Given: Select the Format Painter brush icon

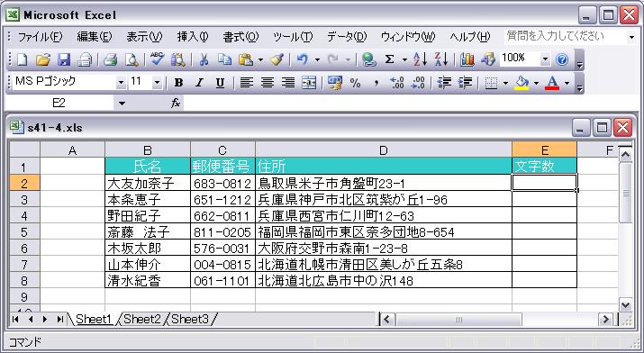Looking at the screenshot, I should tap(277, 60).
